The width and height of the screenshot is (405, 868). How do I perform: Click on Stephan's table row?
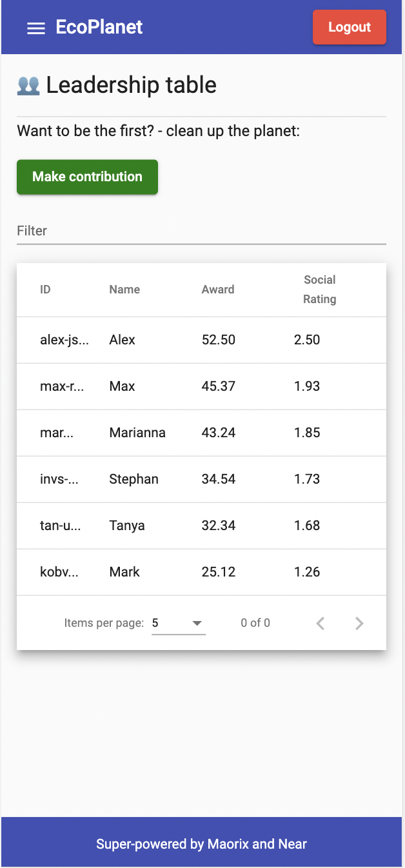(201, 479)
